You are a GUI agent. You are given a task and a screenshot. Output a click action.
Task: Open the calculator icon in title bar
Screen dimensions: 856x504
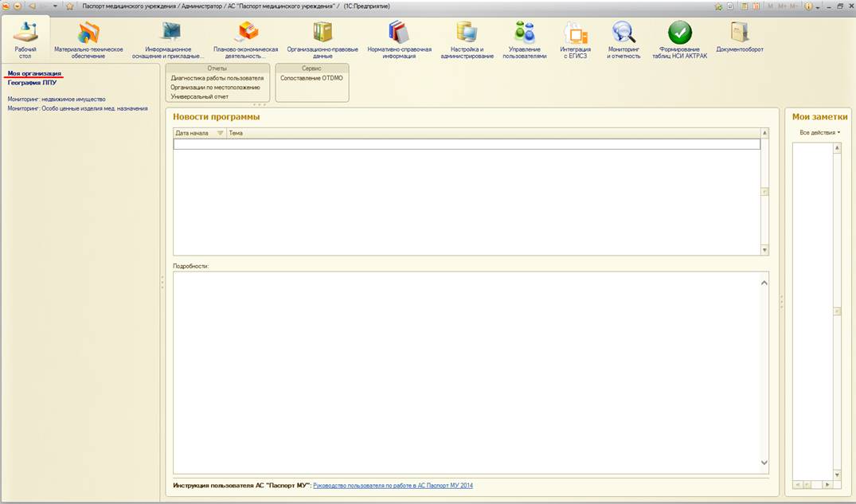(x=743, y=6)
